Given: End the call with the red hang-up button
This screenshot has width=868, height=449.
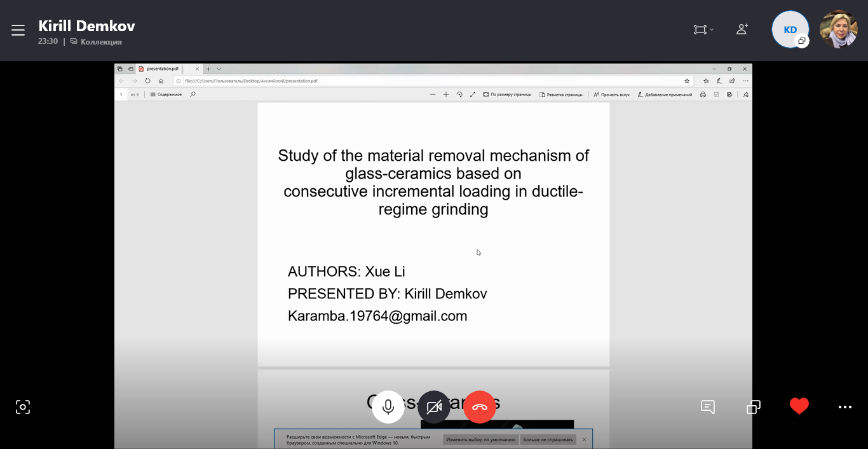Looking at the screenshot, I should point(480,407).
